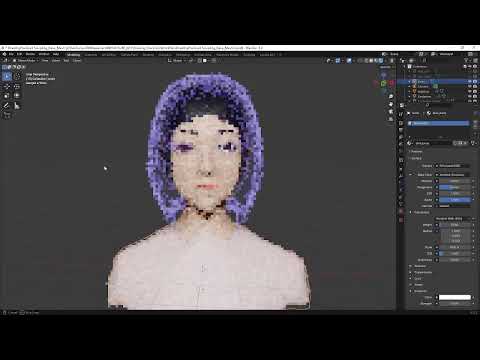Open the Window menu
The image size is (480, 360).
tap(44, 54)
